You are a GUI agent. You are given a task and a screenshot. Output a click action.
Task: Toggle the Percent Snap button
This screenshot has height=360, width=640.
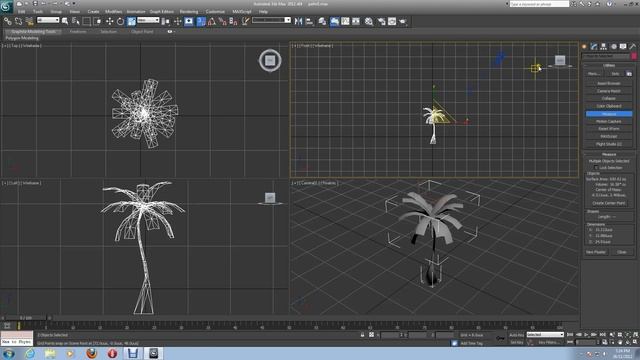pos(222,21)
